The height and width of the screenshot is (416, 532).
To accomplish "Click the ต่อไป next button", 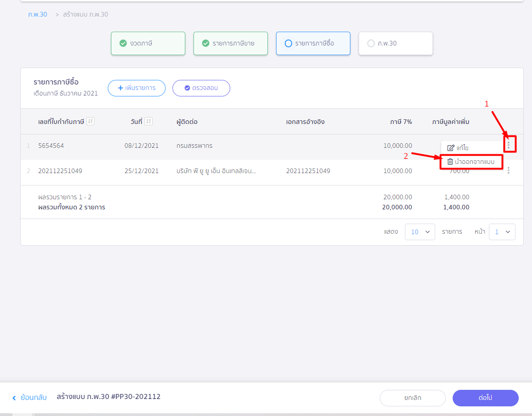I will click(x=485, y=398).
